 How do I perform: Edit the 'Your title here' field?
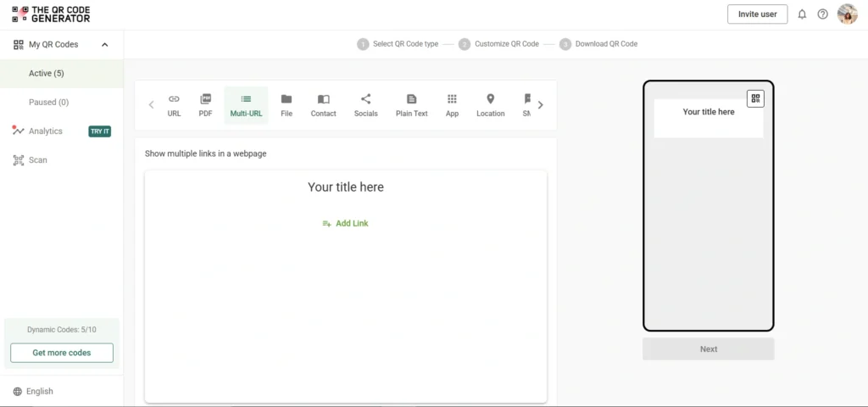pos(346,187)
